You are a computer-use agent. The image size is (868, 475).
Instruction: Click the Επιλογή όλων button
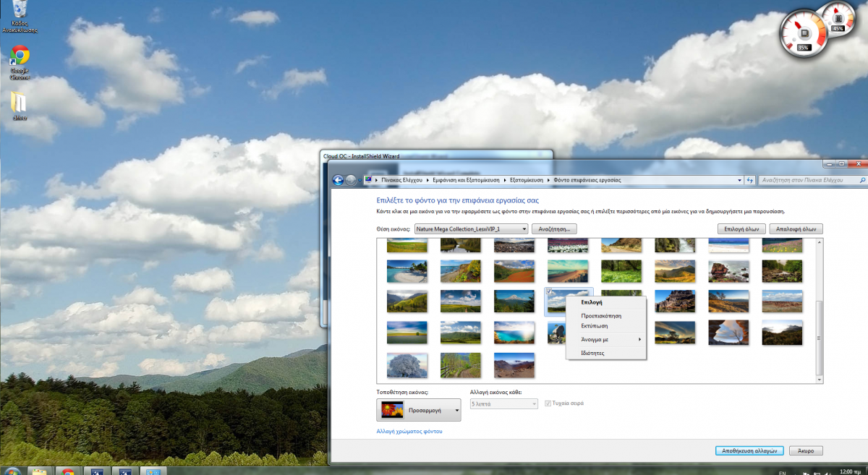tap(741, 228)
